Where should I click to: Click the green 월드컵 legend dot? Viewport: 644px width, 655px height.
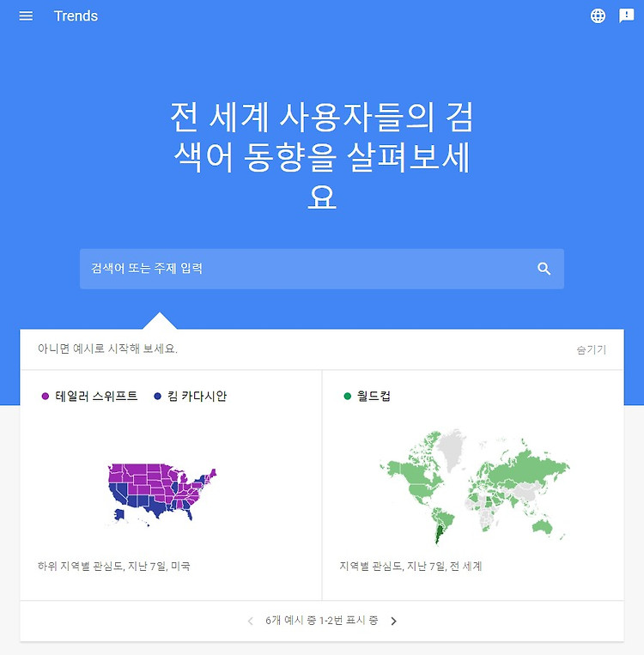tap(347, 396)
